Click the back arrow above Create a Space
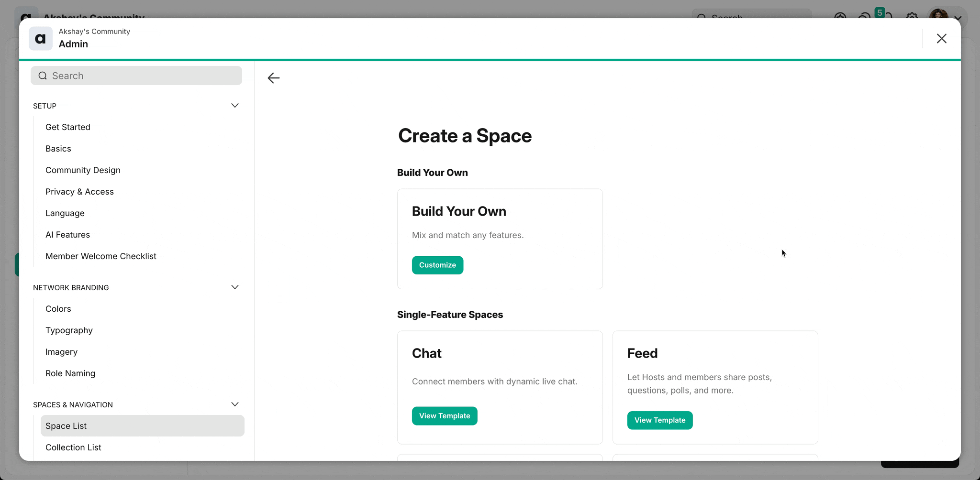980x480 pixels. coord(273,77)
